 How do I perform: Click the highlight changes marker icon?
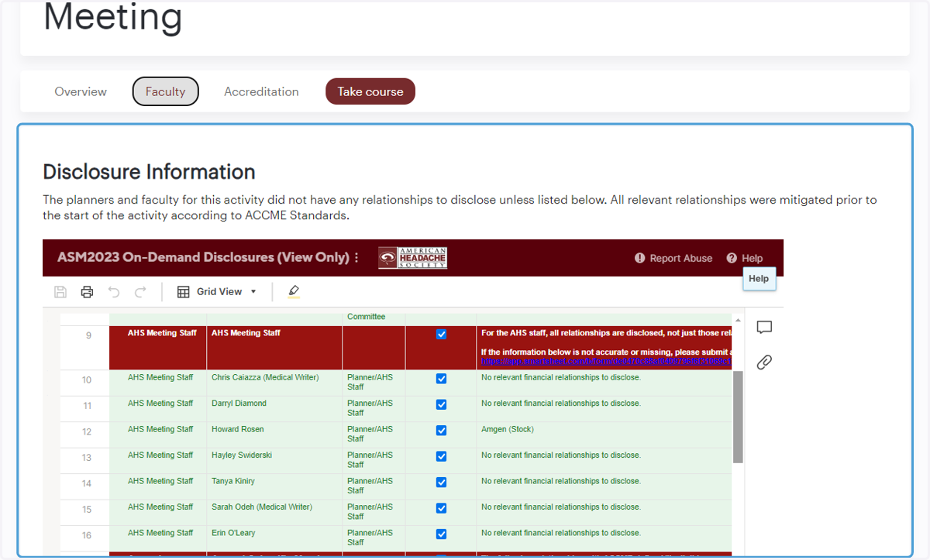(x=293, y=291)
